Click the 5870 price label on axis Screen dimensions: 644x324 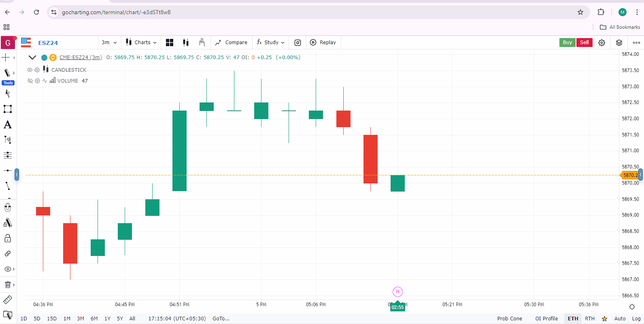pyautogui.click(x=630, y=175)
